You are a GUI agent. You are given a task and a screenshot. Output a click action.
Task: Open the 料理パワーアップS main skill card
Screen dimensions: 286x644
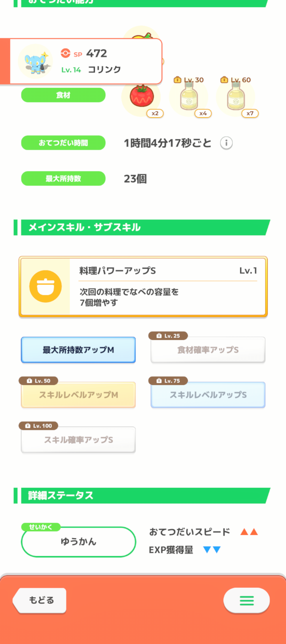167,286
